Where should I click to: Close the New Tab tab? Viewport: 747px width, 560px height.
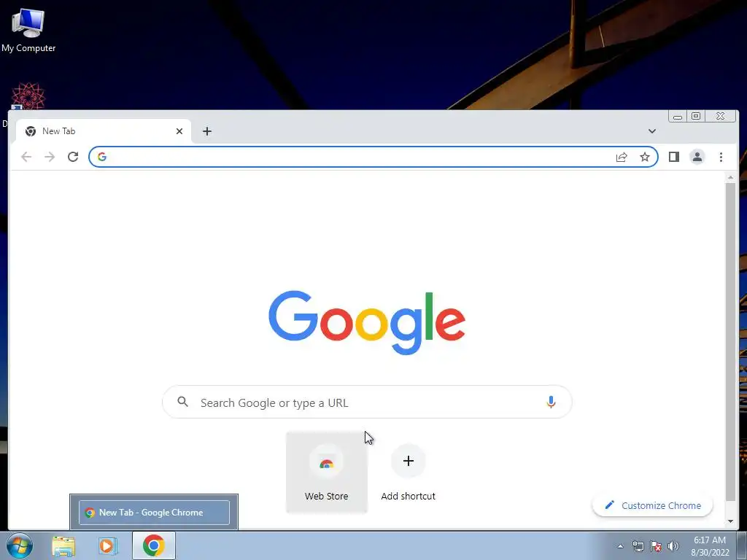point(179,131)
